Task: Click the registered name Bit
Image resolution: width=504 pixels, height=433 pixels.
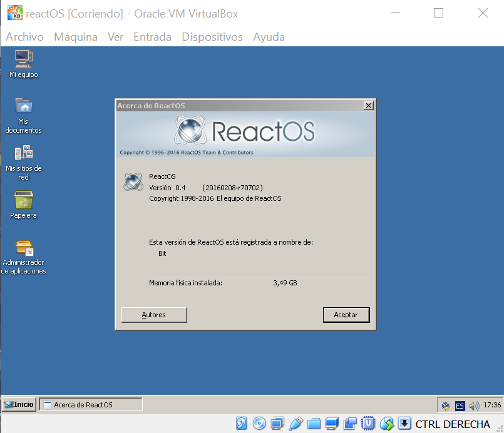Action: click(x=162, y=253)
